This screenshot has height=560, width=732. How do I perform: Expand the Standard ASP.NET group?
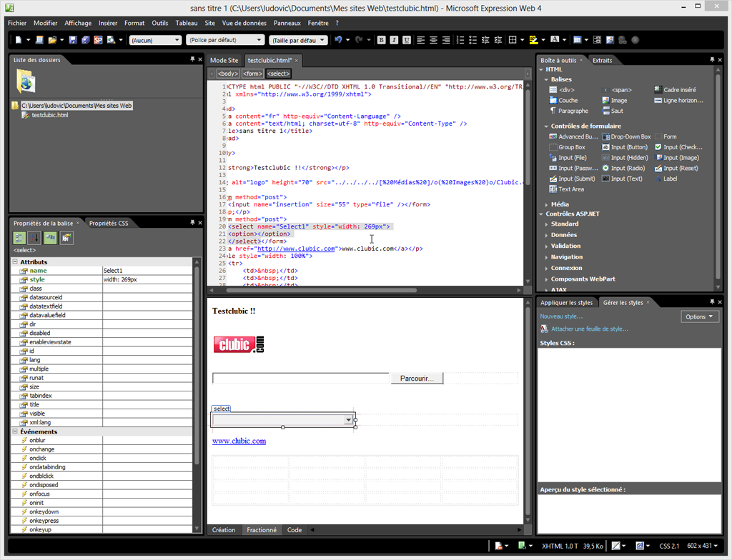point(546,224)
